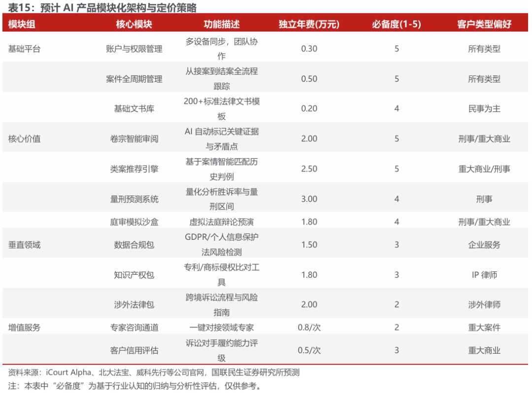Click the IP 律师 customer type cell
Viewport: 532px width, 393px height.
point(484,275)
